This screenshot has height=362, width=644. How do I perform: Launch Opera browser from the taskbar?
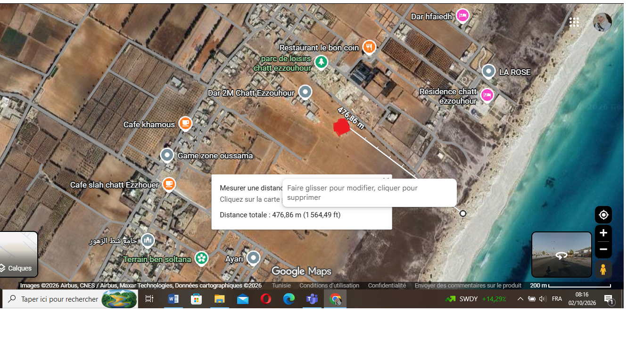click(x=266, y=299)
